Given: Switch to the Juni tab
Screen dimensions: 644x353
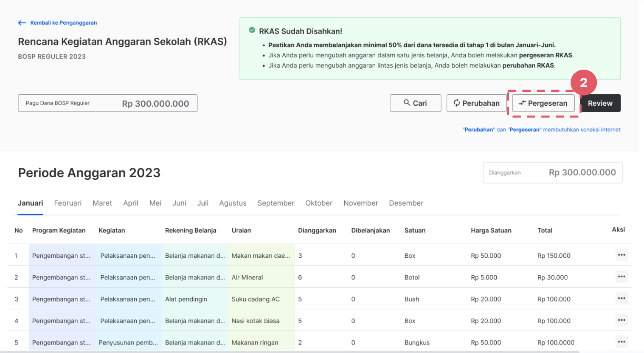Looking at the screenshot, I should tap(179, 203).
